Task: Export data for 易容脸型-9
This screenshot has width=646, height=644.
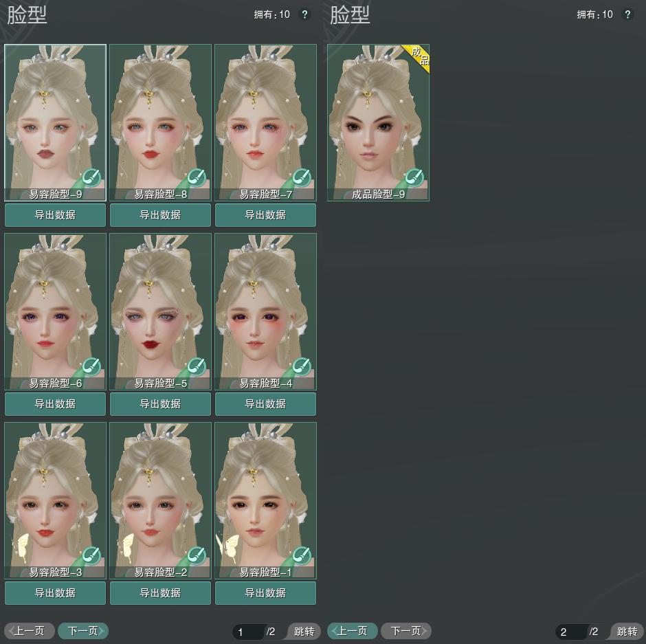Action: pos(55,215)
